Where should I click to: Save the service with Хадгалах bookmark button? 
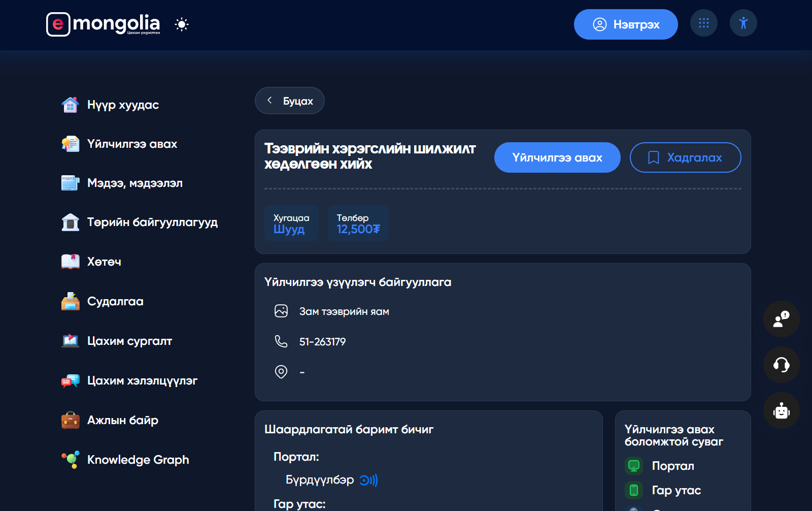point(685,157)
